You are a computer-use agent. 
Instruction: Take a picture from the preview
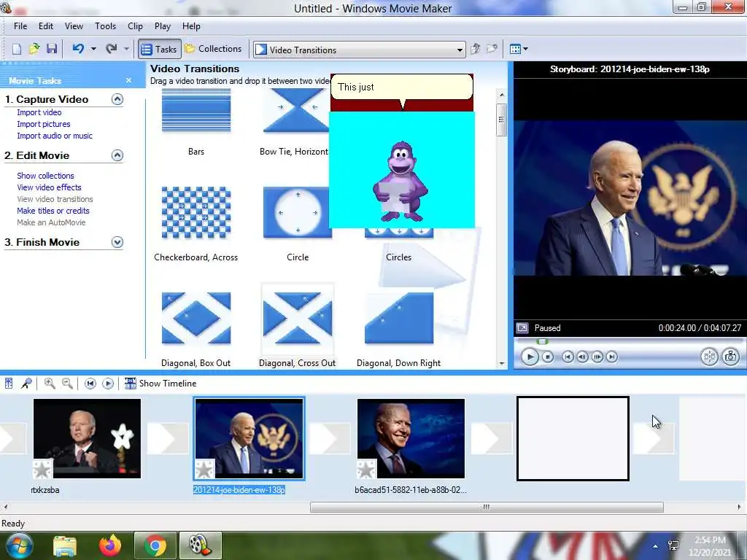(731, 357)
